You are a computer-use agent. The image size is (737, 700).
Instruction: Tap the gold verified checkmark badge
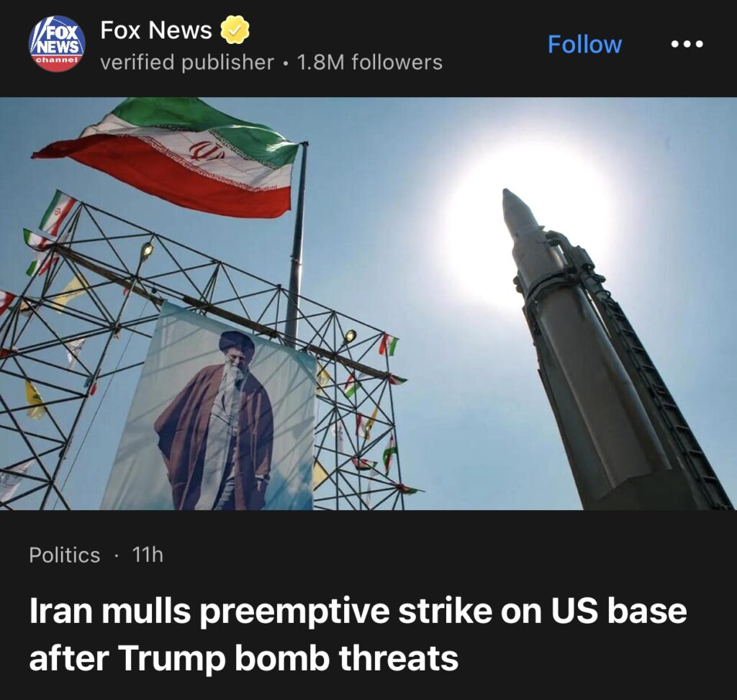pyautogui.click(x=235, y=29)
